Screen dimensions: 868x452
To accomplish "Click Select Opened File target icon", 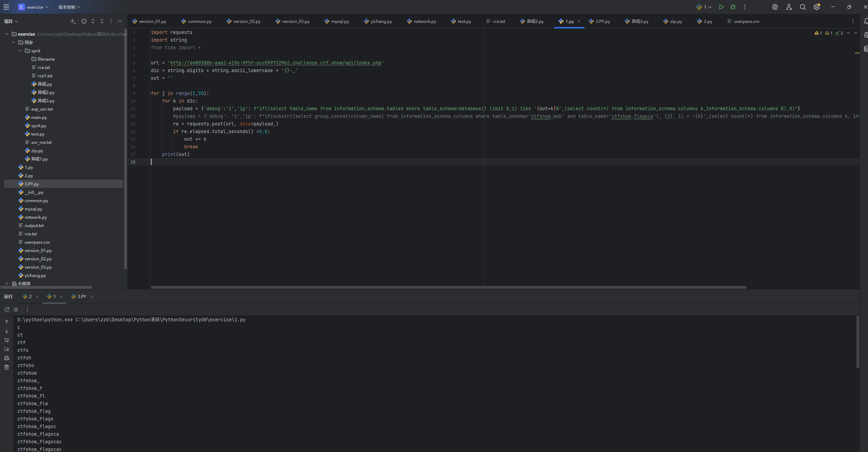I will (84, 21).
